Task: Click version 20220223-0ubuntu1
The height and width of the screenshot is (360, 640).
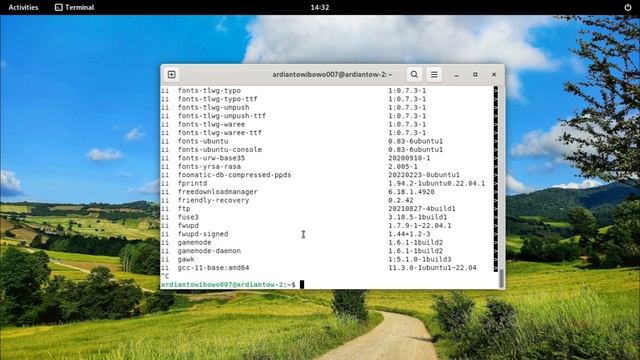Action: [x=424, y=175]
